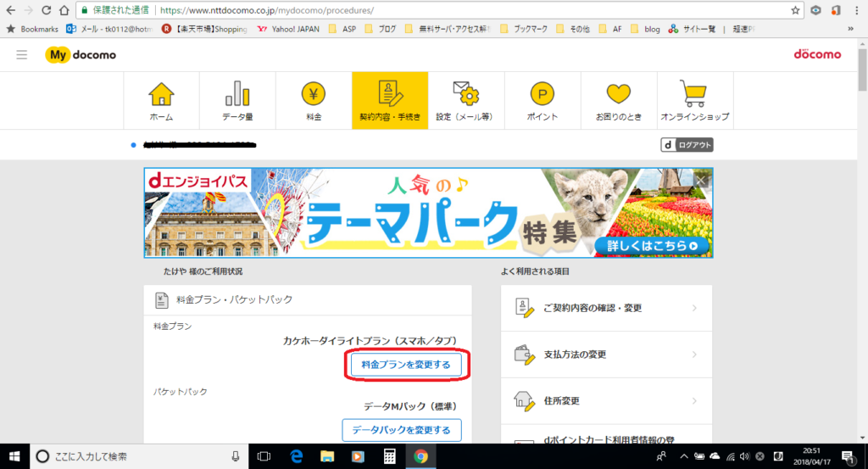Click the house icon beside 住所変更
Viewport: 868px width, 469px height.
pos(524,401)
